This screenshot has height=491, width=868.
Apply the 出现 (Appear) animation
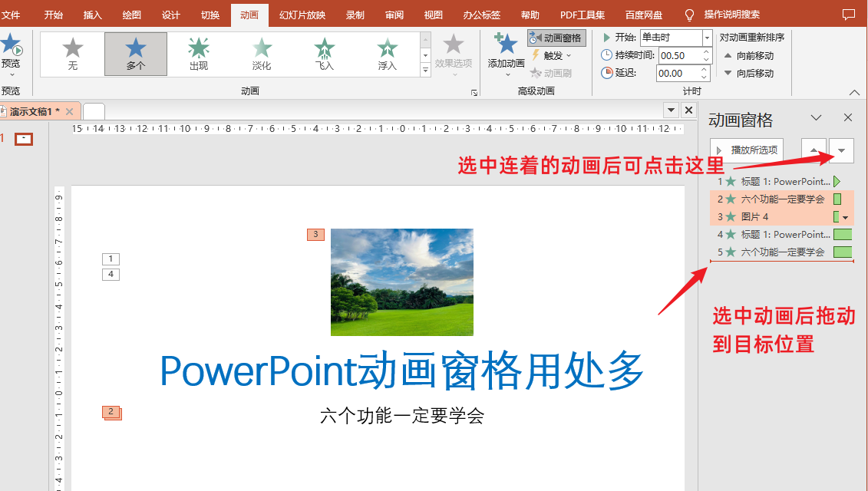pyautogui.click(x=199, y=54)
